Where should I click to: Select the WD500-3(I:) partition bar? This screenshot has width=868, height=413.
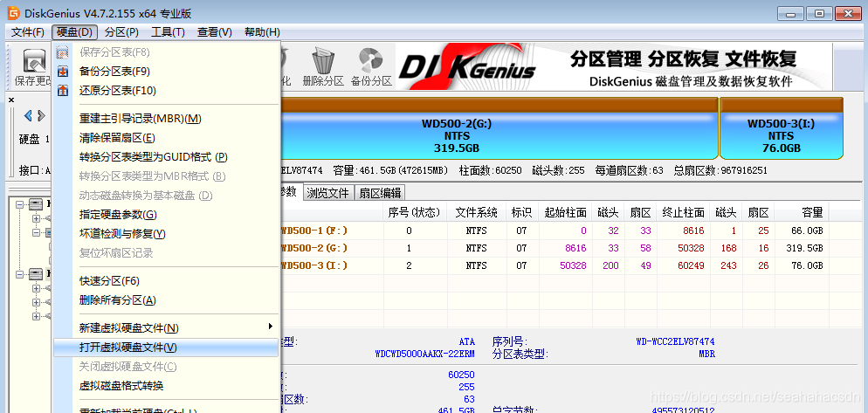[x=781, y=127]
